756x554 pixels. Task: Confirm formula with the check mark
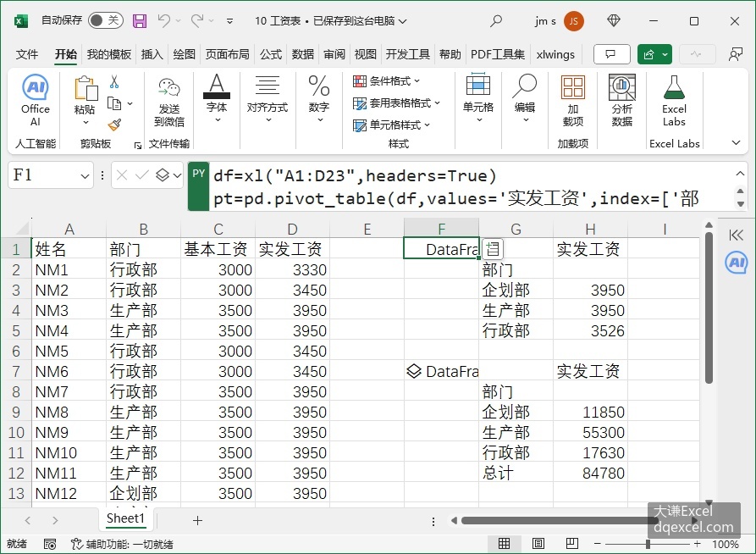point(141,175)
